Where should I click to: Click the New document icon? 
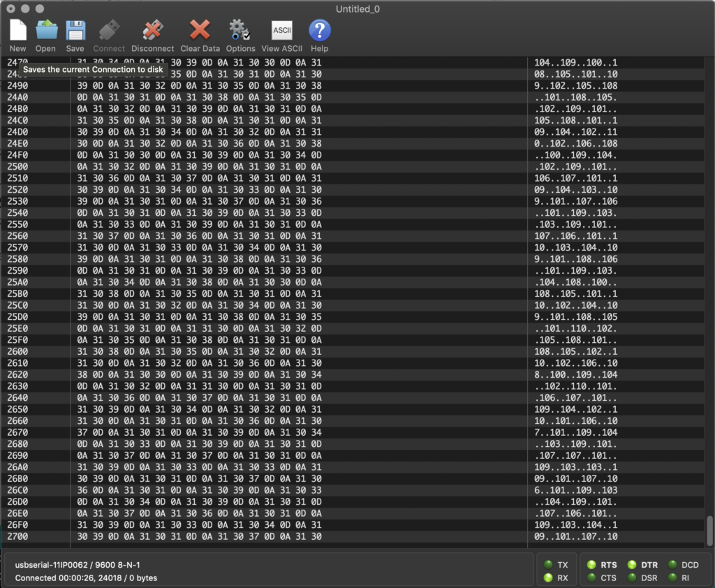(17, 31)
